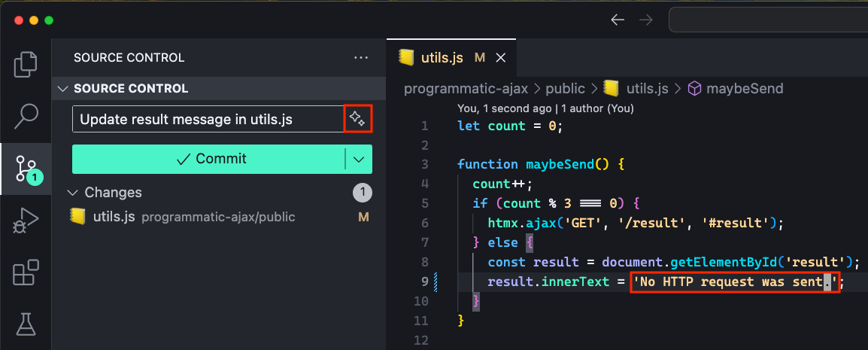The height and width of the screenshot is (350, 868).
Task: Click the Commit button
Action: point(208,159)
